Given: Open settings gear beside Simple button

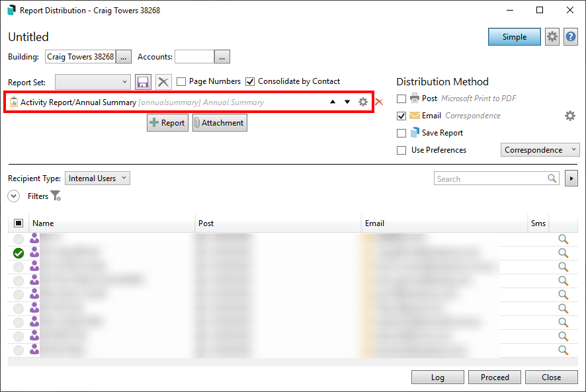Looking at the screenshot, I should coord(552,37).
